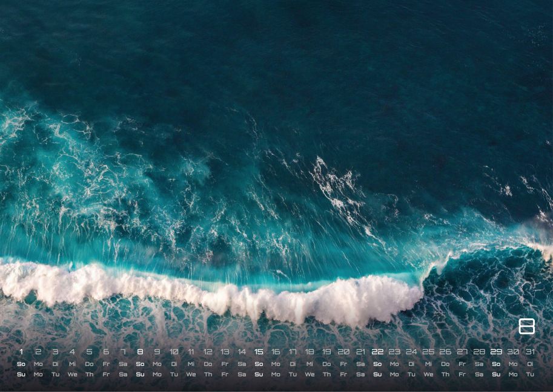Click the 'Th' label under day 12
Viewport: 553px width, 392px height.
click(208, 374)
